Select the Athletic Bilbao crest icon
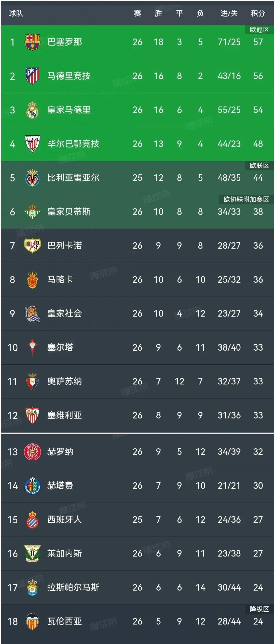 tap(32, 144)
